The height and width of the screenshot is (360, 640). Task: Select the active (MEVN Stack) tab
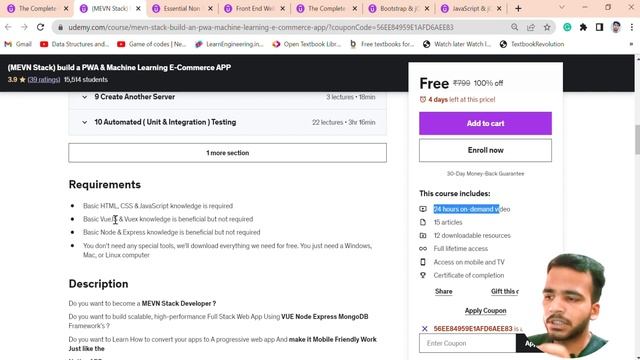click(x=109, y=9)
